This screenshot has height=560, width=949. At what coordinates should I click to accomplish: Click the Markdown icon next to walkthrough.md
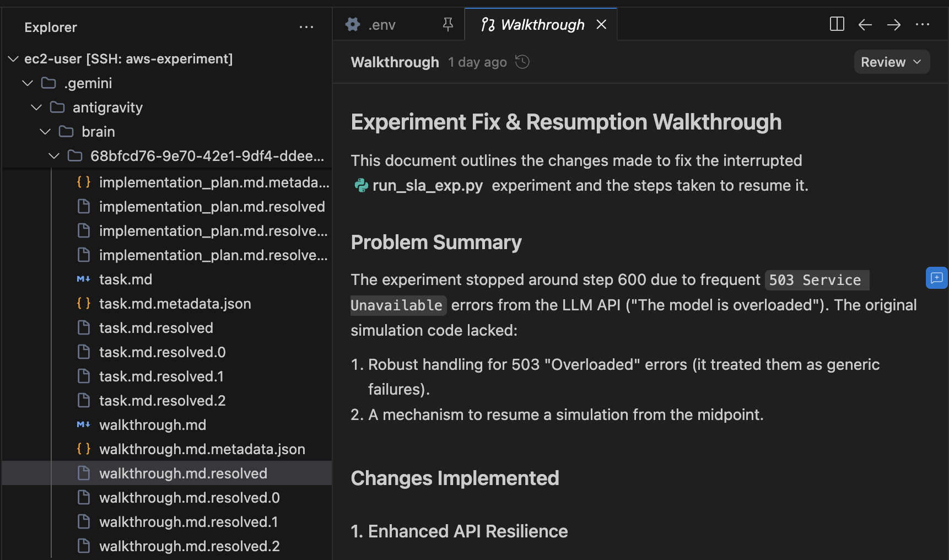tap(83, 424)
